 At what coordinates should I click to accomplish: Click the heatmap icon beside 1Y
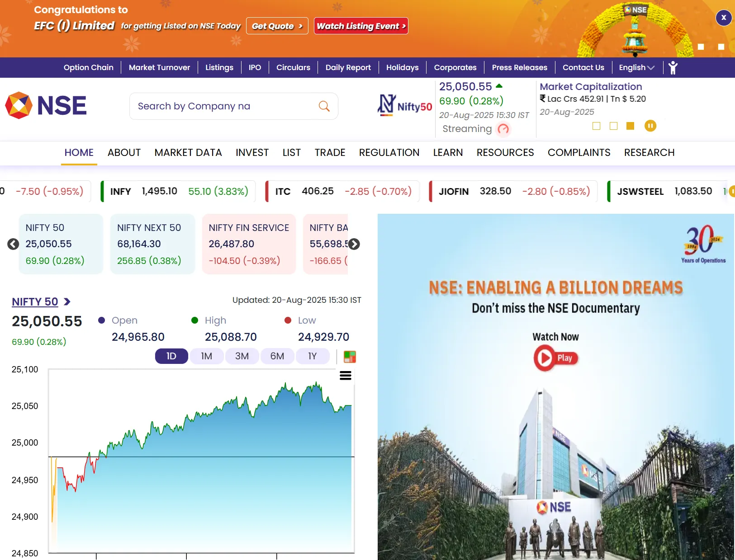350,357
